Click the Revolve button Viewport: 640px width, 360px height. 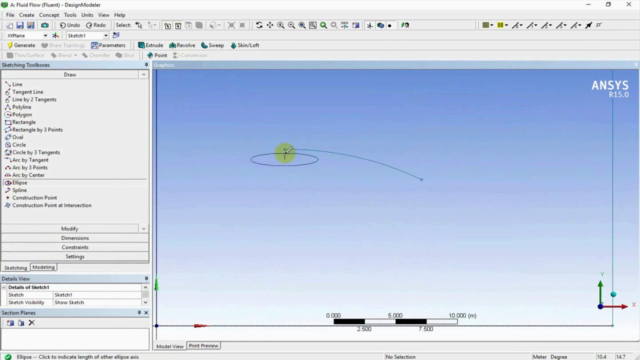182,45
